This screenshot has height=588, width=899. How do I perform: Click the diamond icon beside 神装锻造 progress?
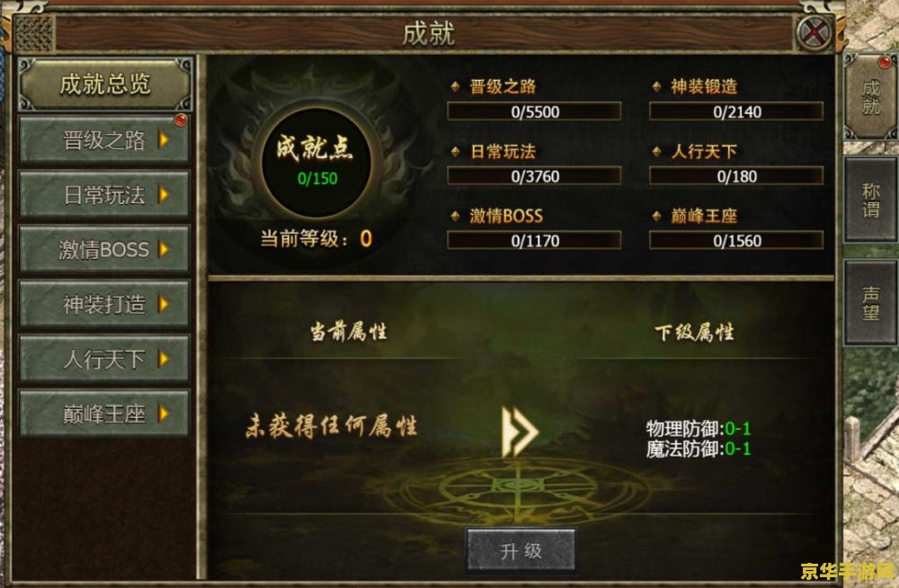(657, 86)
